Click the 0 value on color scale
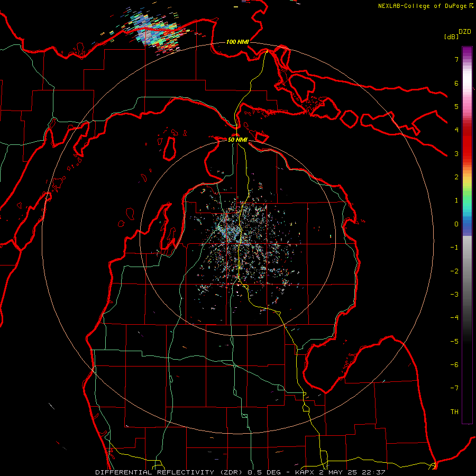Screen dimensions: 476x476 456,224
